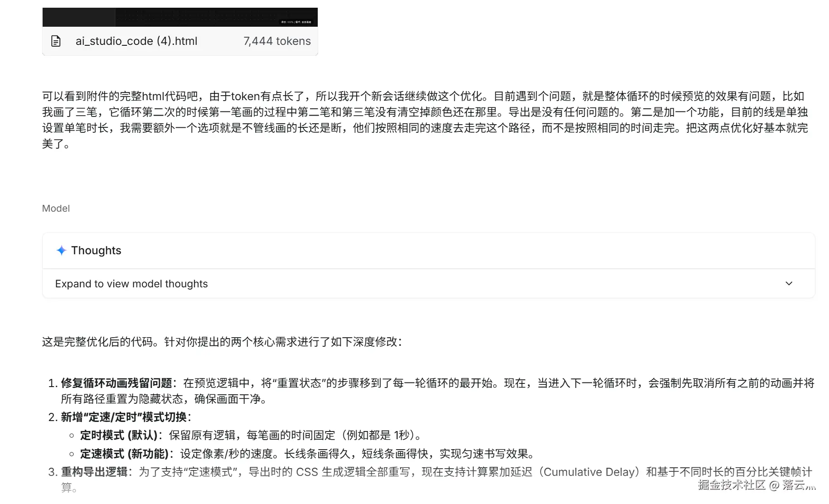Open the Thoughts panel header
This screenshot has height=504, width=829.
pos(428,251)
